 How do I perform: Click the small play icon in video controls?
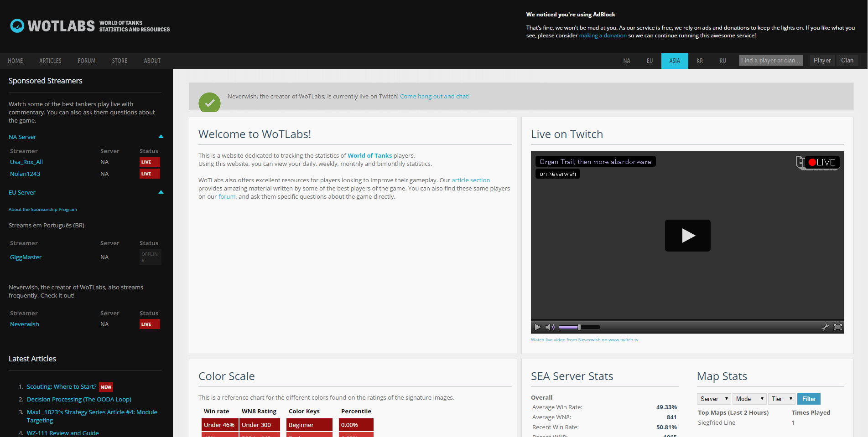coord(537,327)
